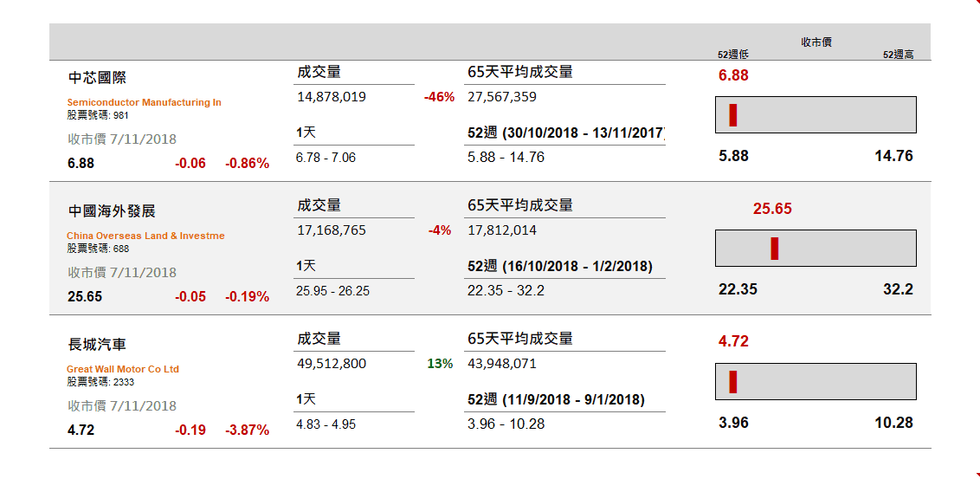Screen dimensions: 980x479
Task: Click the 14,878,019 volume figure
Action: click(x=332, y=97)
